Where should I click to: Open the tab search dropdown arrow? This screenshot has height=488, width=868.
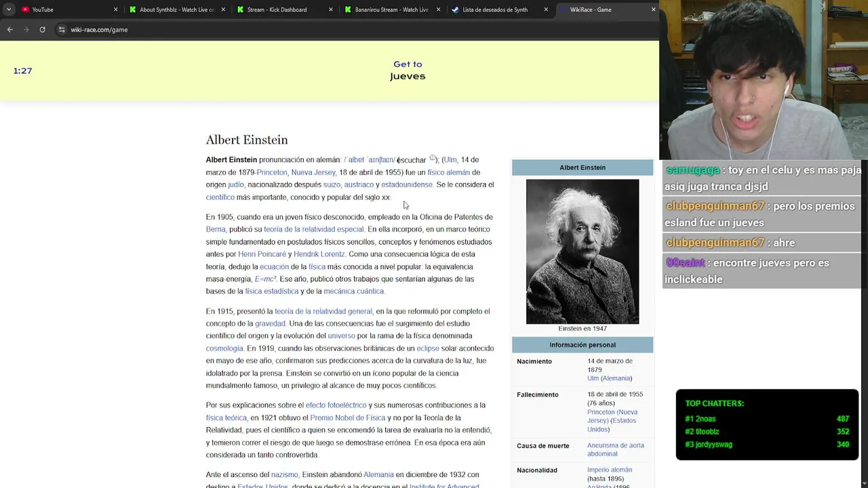tap(9, 9)
